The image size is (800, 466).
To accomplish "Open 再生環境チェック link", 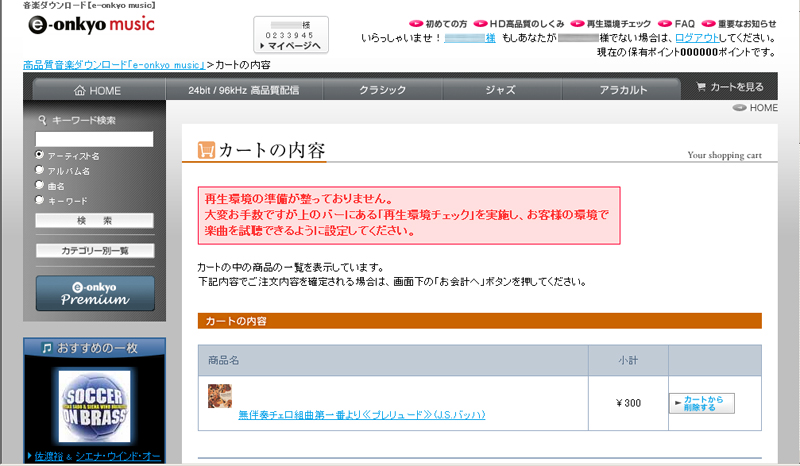I will pyautogui.click(x=611, y=23).
